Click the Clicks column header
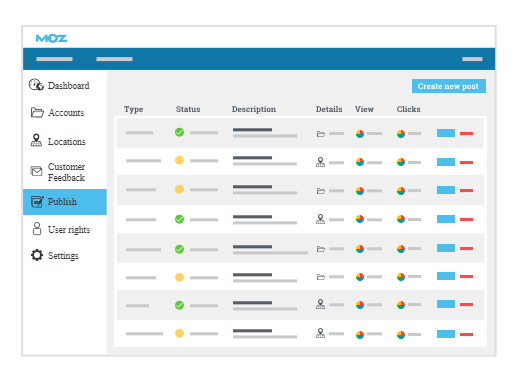This screenshot has height=384, width=517. 408,109
